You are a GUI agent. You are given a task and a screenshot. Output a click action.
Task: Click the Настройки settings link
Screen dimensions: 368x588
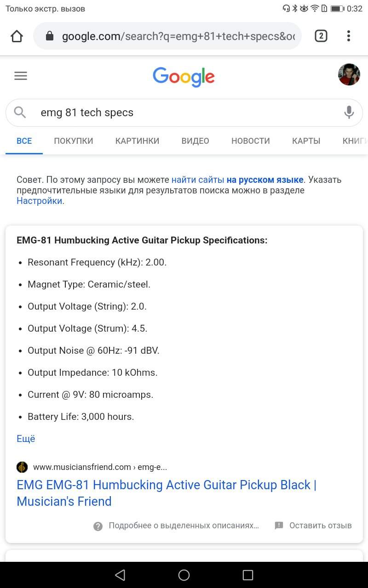(39, 201)
